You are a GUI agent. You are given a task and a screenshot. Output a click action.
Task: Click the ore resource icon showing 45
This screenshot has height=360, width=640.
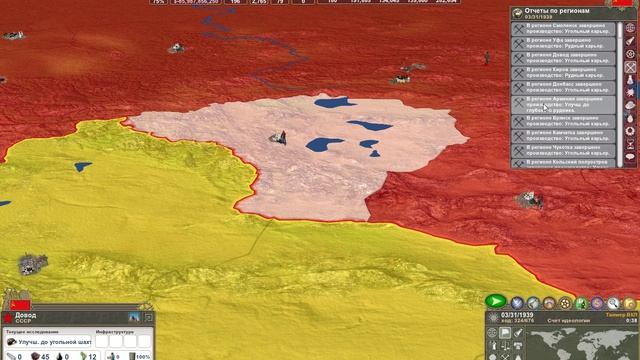36,356
